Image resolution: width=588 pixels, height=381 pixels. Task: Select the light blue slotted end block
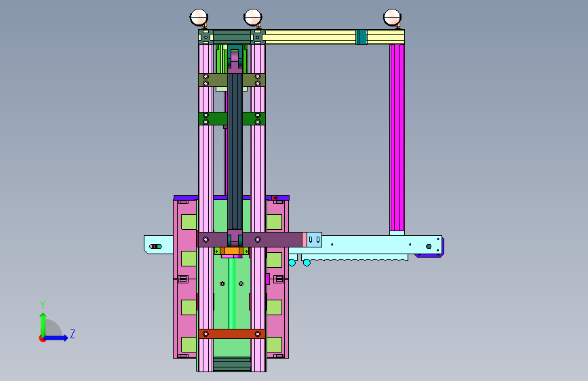(x=314, y=239)
